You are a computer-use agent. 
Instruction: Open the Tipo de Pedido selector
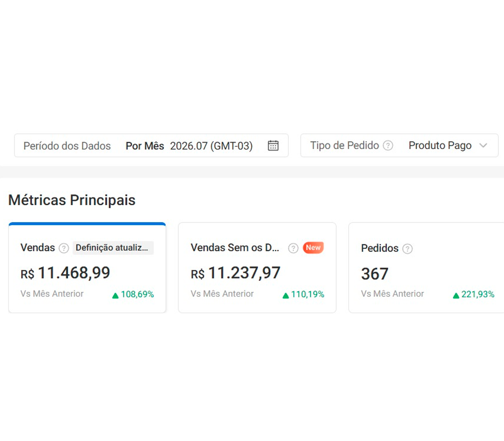(x=399, y=145)
